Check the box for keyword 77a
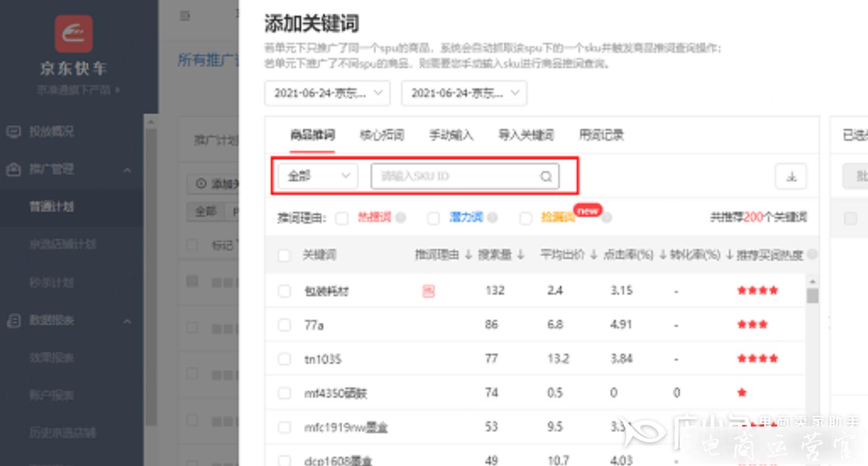The image size is (868, 466). click(284, 325)
